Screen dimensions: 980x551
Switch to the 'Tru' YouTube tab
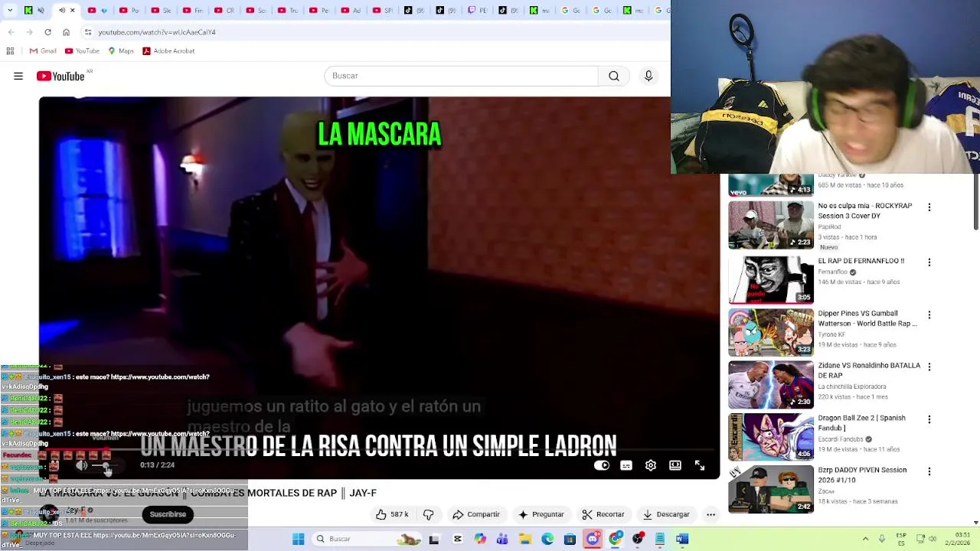pos(289,11)
